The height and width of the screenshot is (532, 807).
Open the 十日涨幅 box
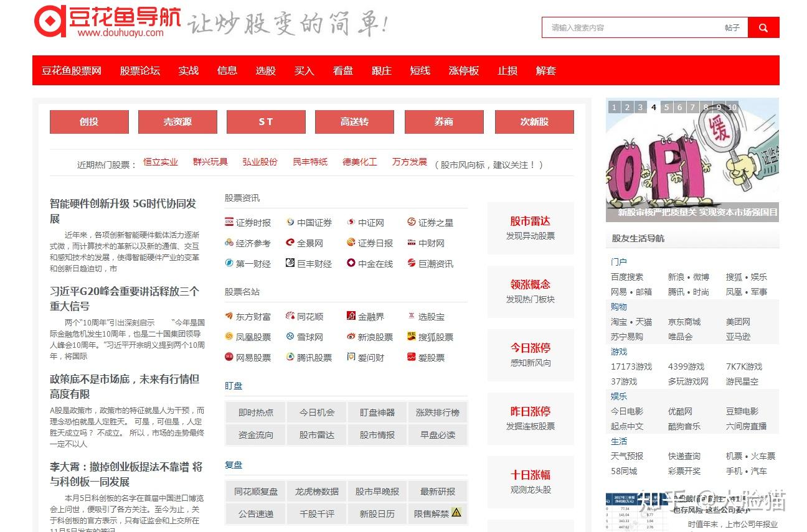[x=531, y=482]
